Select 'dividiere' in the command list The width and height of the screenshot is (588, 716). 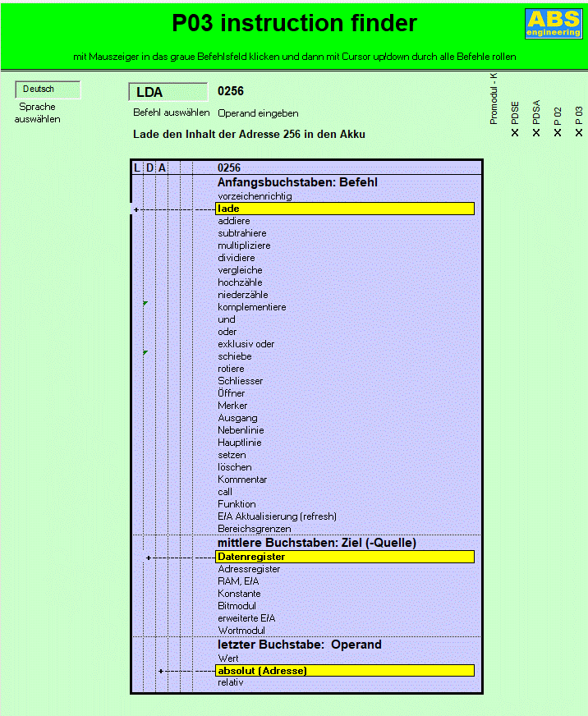[x=237, y=258]
